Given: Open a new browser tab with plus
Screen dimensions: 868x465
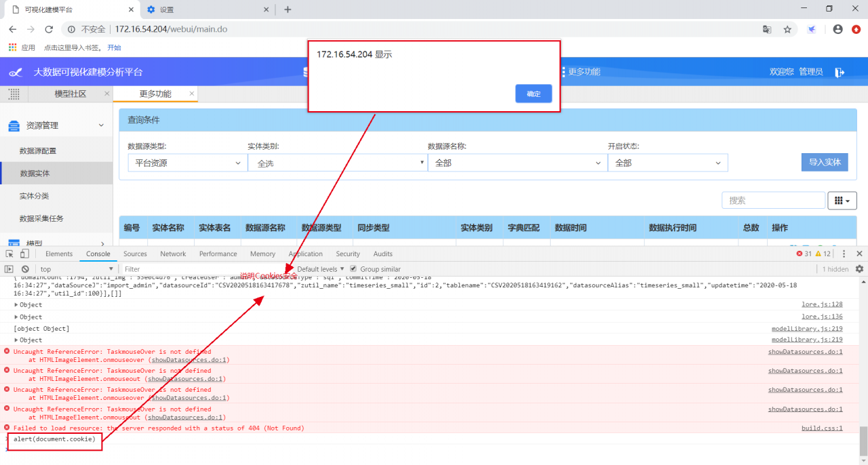Looking at the screenshot, I should (x=288, y=9).
